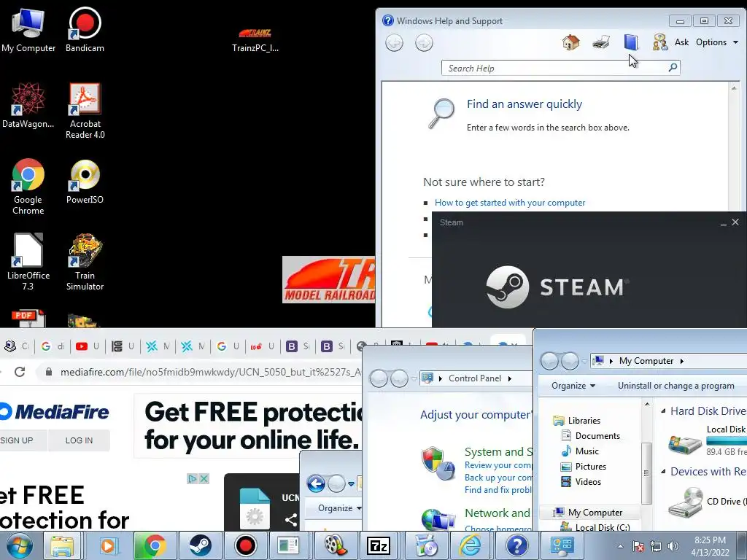Click the volume icon in system tray
747x560 pixels.
click(x=673, y=546)
